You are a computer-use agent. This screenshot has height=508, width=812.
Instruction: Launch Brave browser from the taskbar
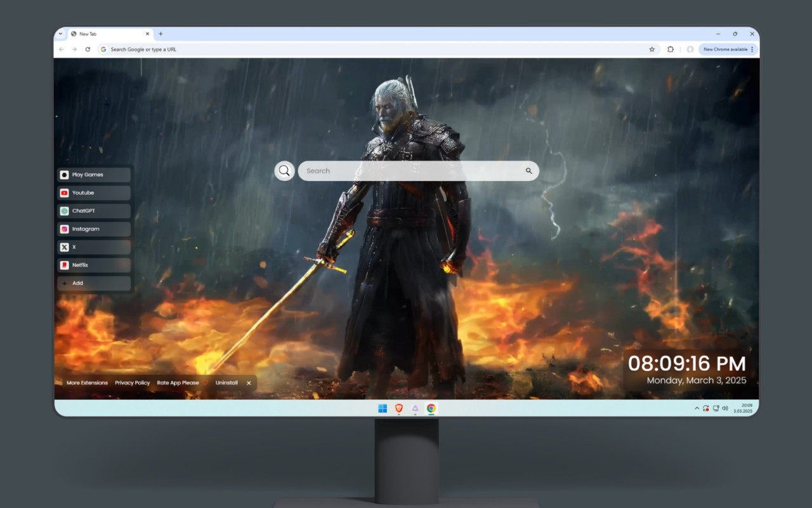coord(399,408)
